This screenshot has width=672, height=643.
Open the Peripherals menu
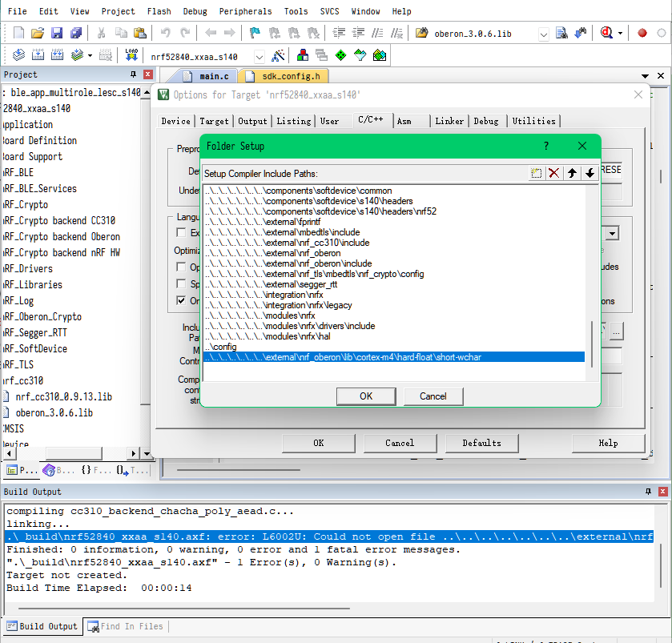[245, 10]
